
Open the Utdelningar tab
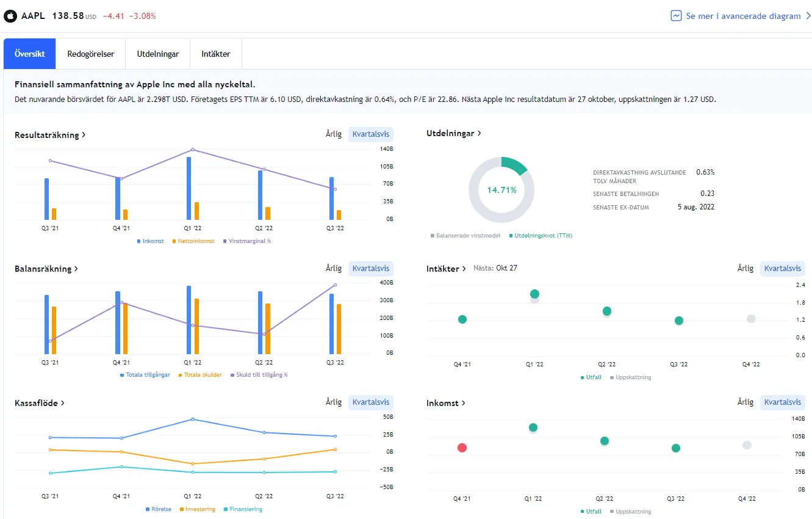(158, 54)
